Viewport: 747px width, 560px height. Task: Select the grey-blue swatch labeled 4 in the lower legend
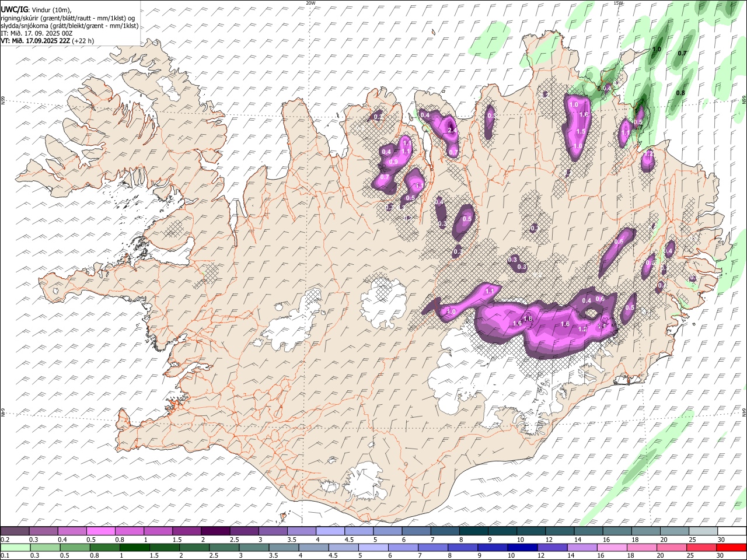313,547
